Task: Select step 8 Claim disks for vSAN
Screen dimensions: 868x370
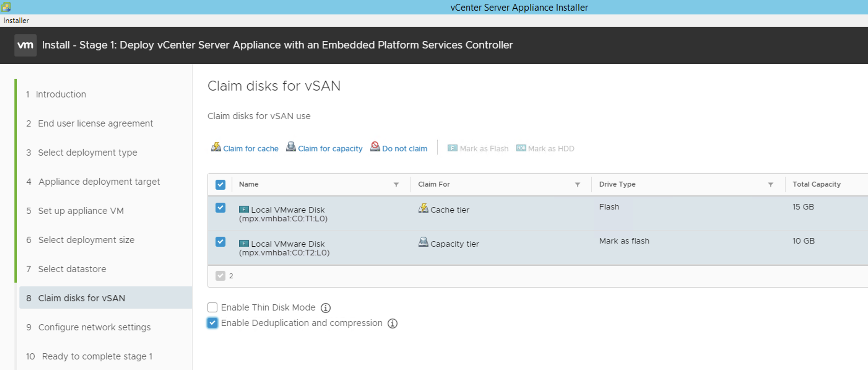Action: [x=106, y=298]
